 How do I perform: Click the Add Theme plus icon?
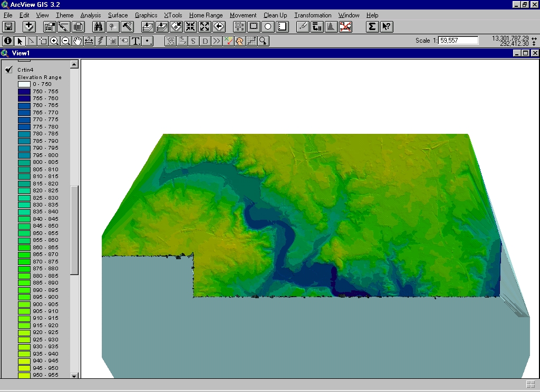pos(30,27)
